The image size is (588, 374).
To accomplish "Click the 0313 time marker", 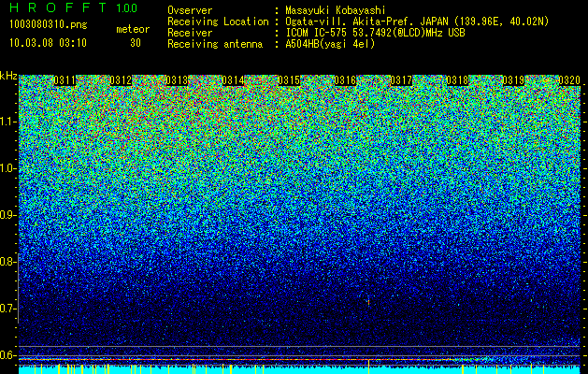I will coord(177,80).
